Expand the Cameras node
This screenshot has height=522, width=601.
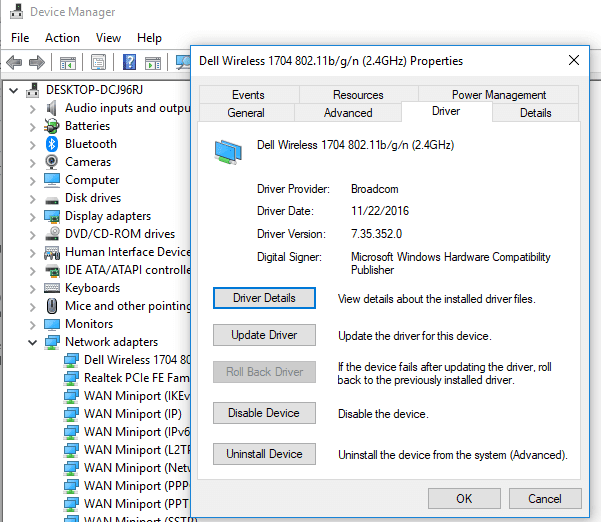(33, 163)
